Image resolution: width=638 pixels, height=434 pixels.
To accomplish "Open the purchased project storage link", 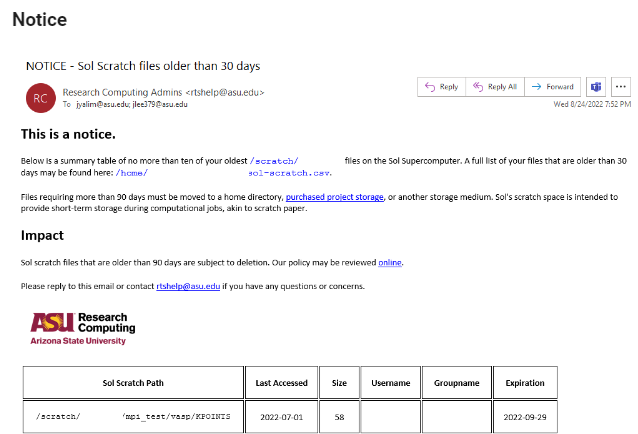I will tap(334, 197).
